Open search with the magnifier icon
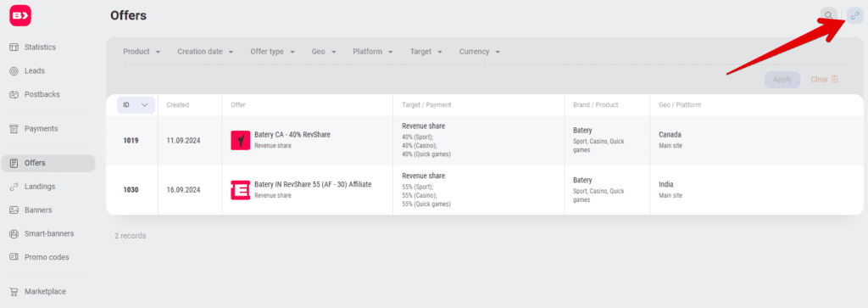Screen dimensions: 868x308 coord(828,15)
